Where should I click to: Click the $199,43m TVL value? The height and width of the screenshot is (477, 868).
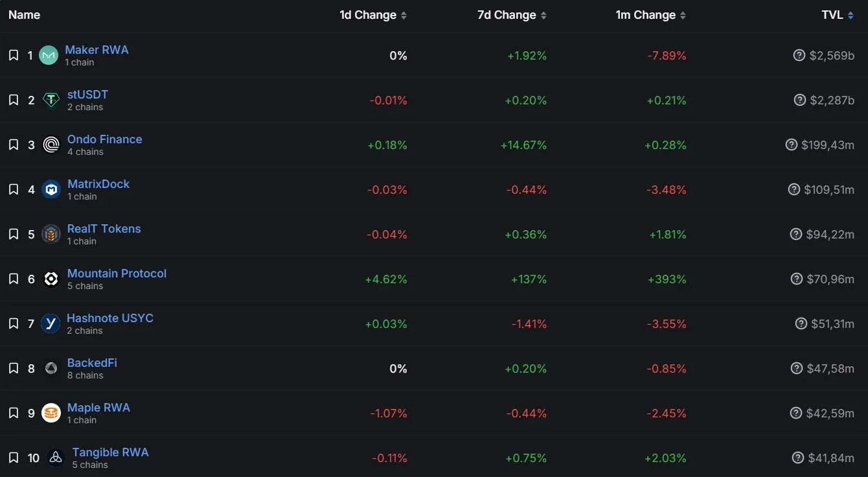click(x=828, y=145)
